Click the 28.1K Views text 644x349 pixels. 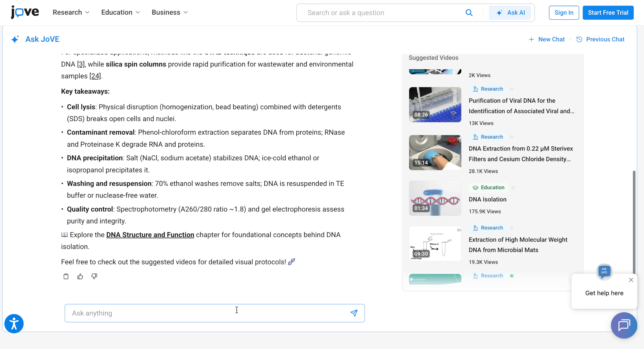(x=483, y=171)
